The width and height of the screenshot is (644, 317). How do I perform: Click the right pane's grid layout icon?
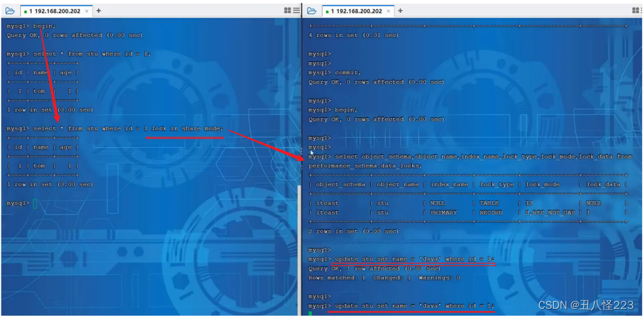click(x=636, y=11)
